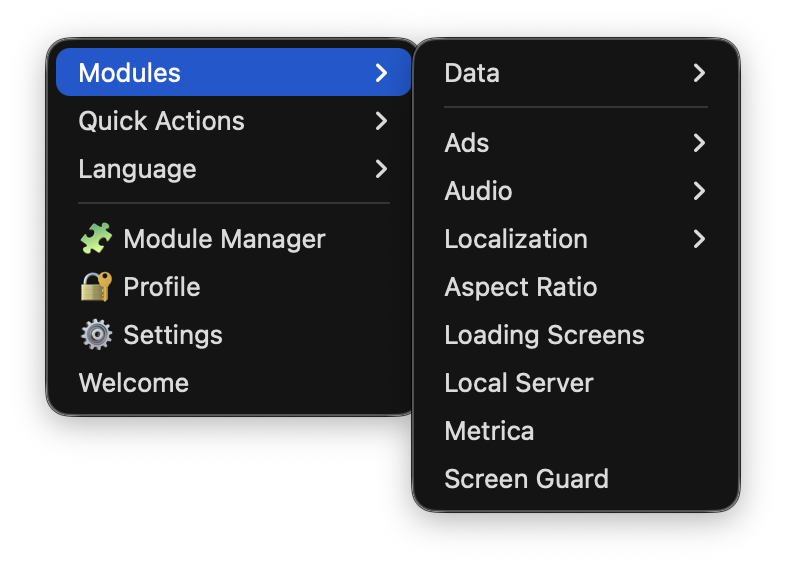Select the highlighted Modules menu label
Viewport: 786px width, 566px height.
pos(130,73)
